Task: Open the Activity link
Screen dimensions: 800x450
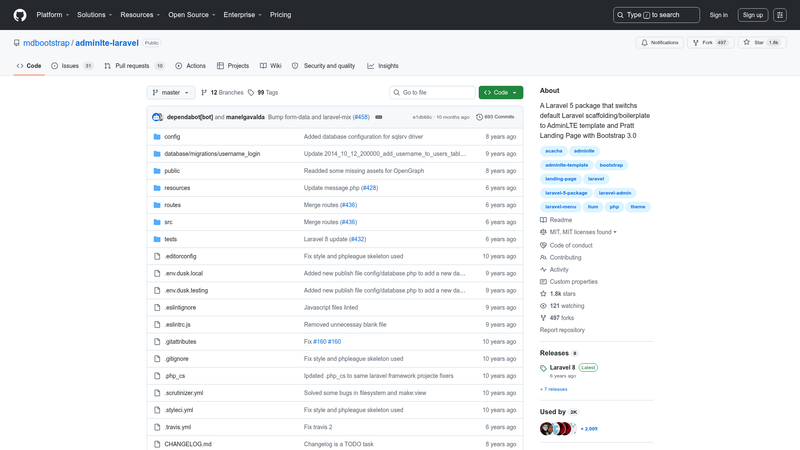Action: 554,269
